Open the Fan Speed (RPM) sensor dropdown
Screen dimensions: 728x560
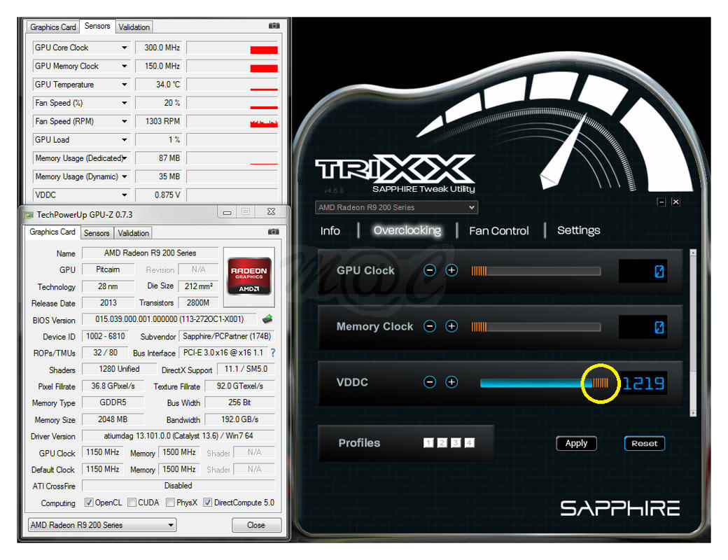click(125, 121)
